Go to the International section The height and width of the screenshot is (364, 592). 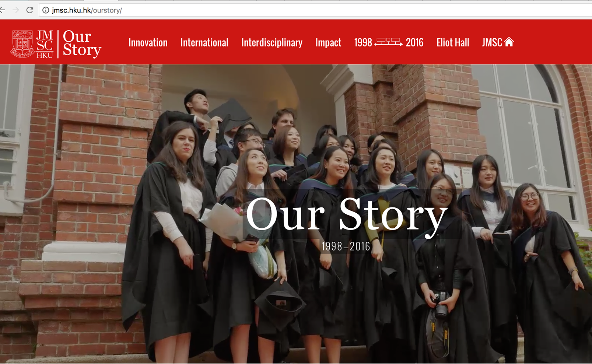204,43
